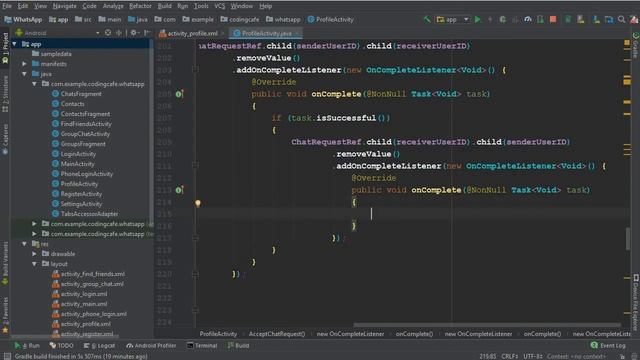Viewport: 640px width, 360px height.
Task: Open the TODO tool window
Action: pos(62,345)
